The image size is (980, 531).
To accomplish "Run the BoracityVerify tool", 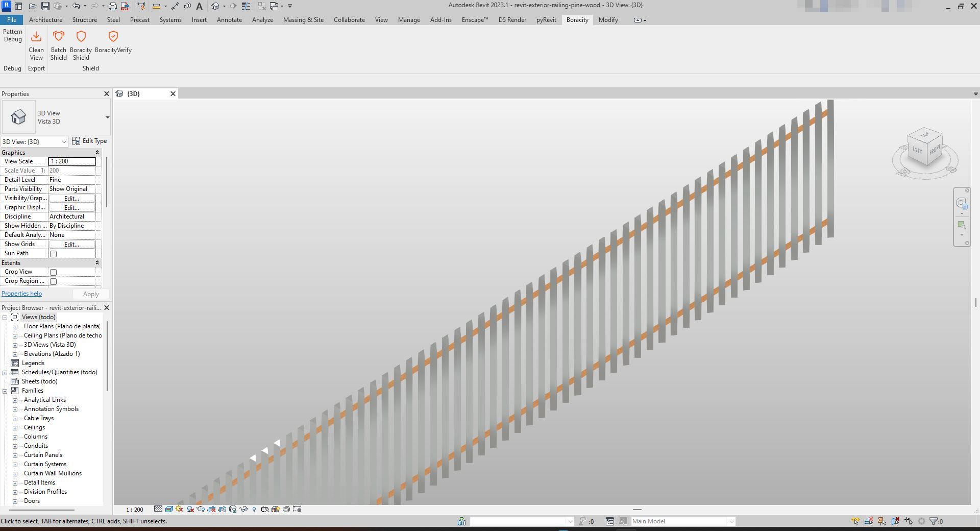I will (x=113, y=42).
